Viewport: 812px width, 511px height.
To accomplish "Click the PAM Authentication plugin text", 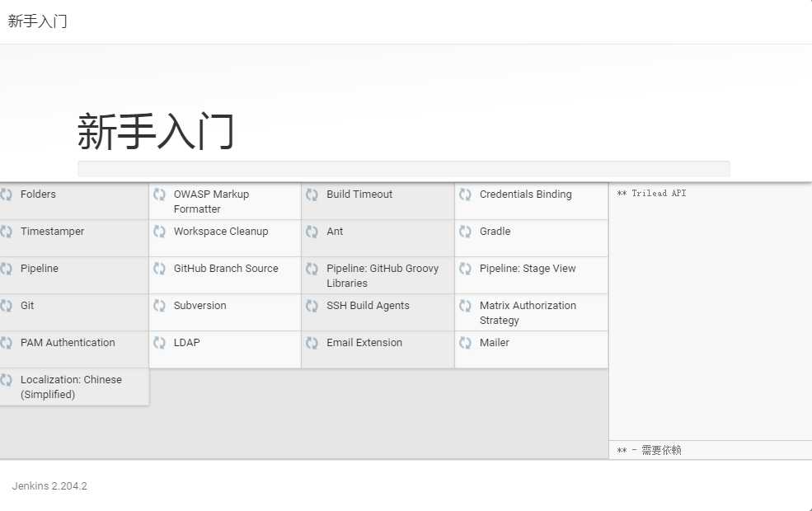I will tap(68, 343).
